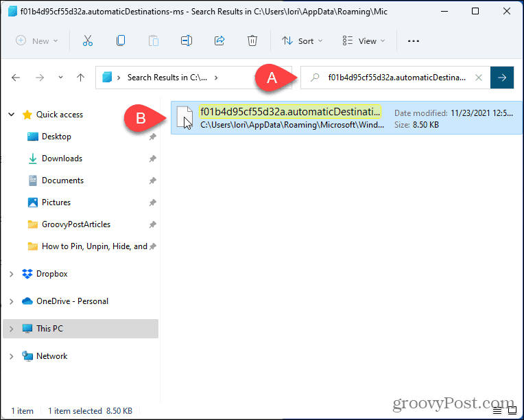
Task: Click the f01b4d95cf55d32a file name
Action: pos(289,111)
